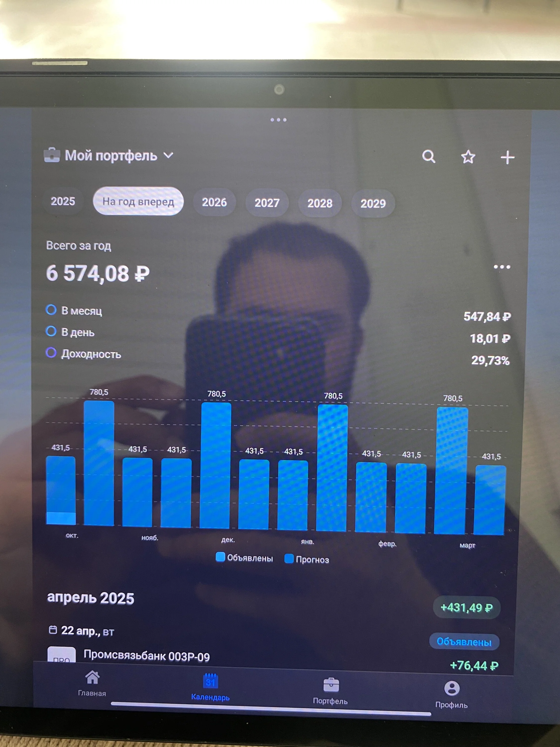Tap the green +431,49 ₽ monthly total badge
Viewport: 560px width, 747px height.
click(x=466, y=608)
